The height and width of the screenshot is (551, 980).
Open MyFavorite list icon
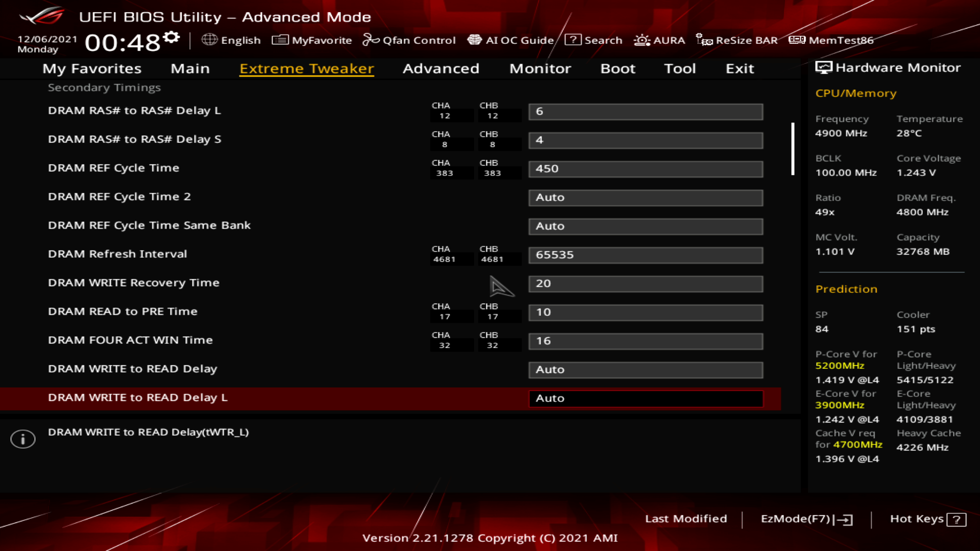point(280,40)
